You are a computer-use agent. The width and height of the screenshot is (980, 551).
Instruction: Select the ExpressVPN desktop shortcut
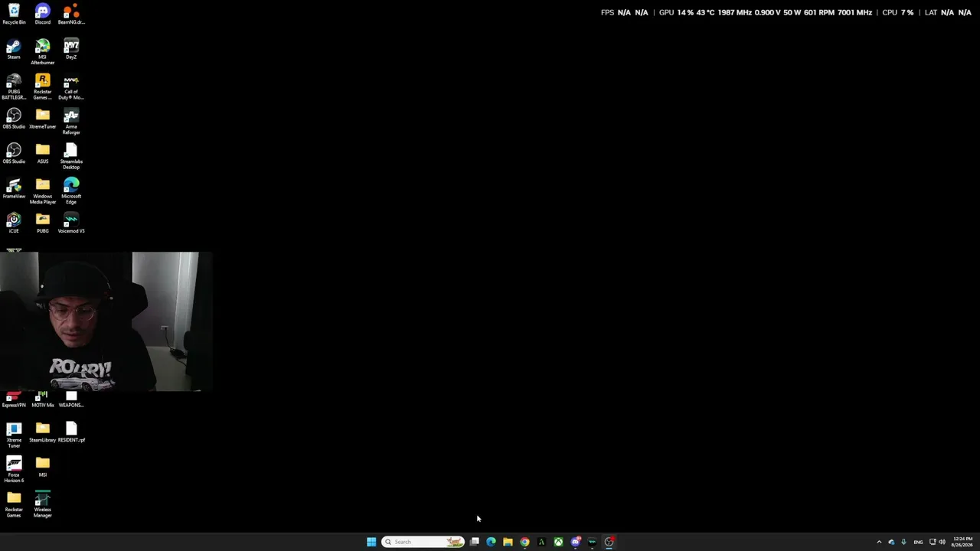click(x=14, y=400)
